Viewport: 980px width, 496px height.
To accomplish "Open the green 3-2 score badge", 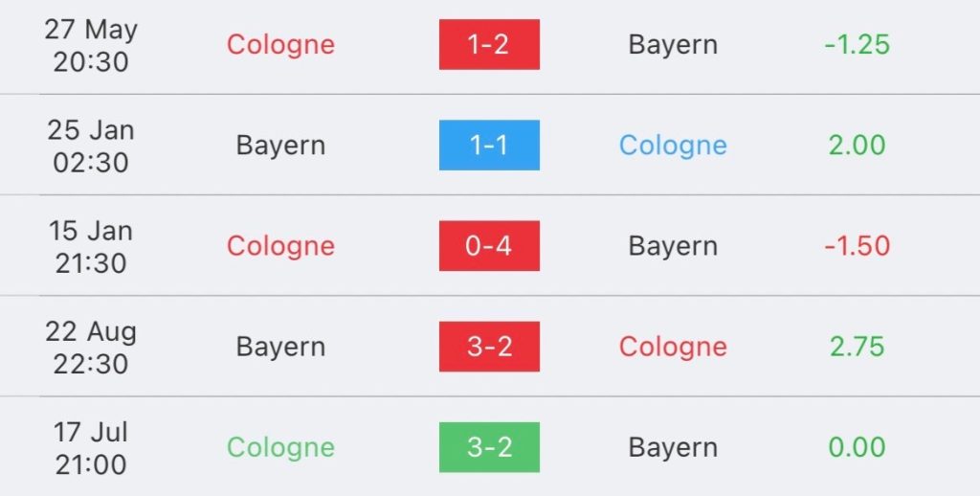I will tap(489, 447).
